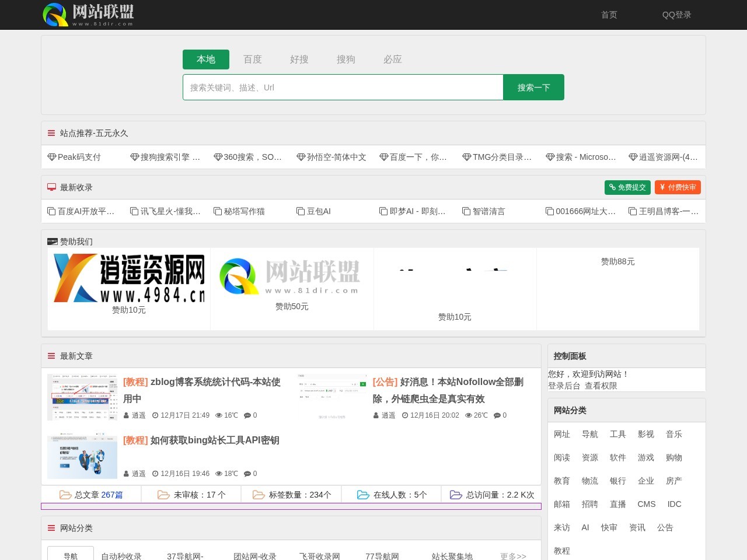The width and height of the screenshot is (747, 560).
Task: Switch search engine to 百度
Action: pos(252,59)
